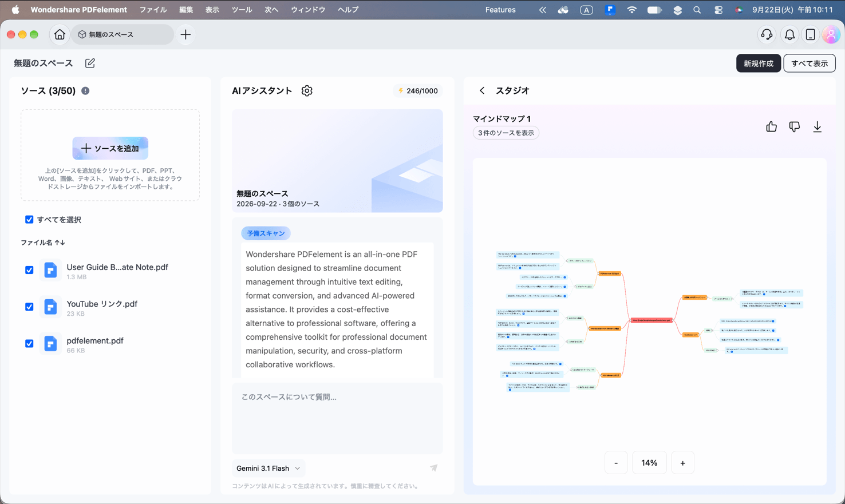
Task: Open the ファイル menu
Action: [153, 10]
